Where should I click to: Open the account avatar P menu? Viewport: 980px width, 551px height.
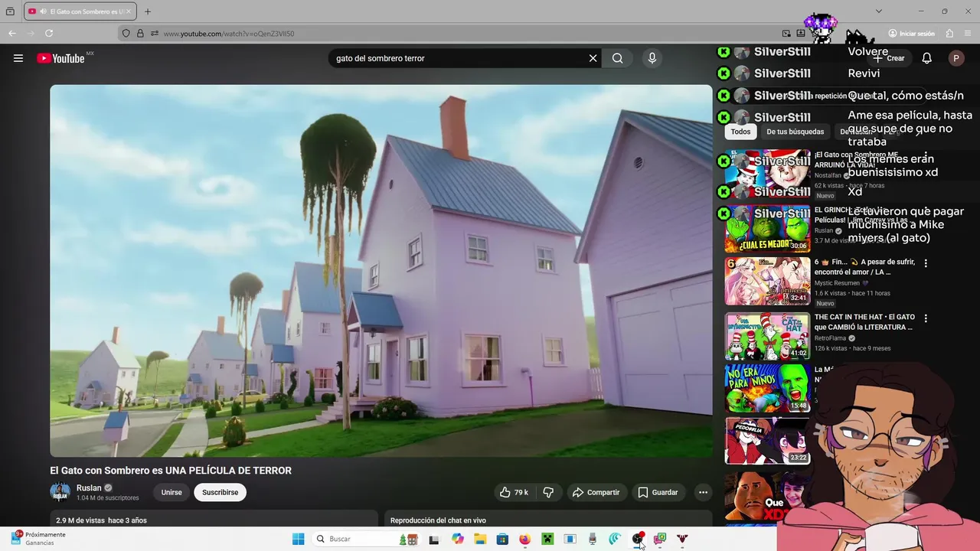(955, 58)
